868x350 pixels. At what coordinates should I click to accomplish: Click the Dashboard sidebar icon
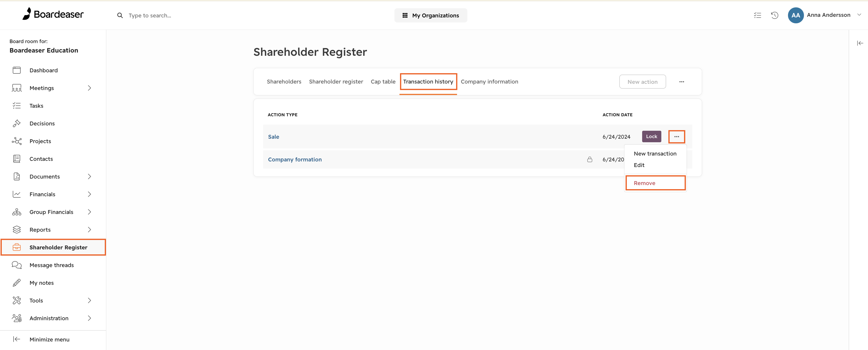click(x=17, y=70)
